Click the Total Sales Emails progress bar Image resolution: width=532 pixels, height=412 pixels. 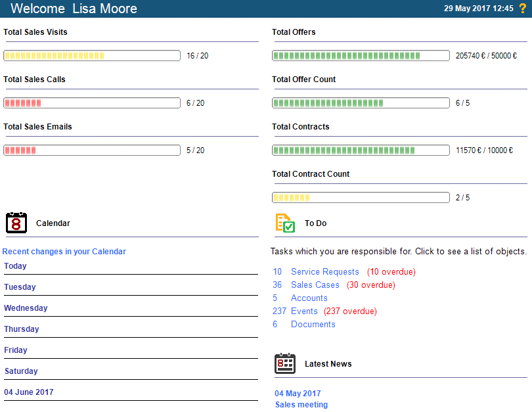[x=92, y=150]
